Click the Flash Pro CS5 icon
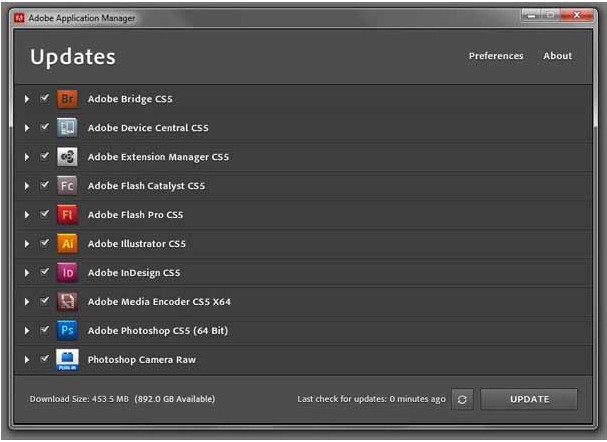This screenshot has height=442, width=607. 67,215
